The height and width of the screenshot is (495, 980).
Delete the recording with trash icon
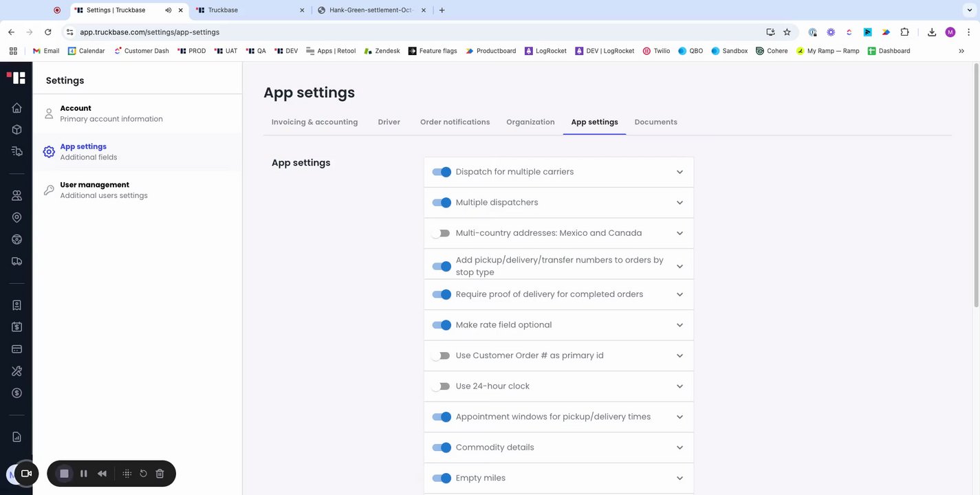tap(160, 474)
